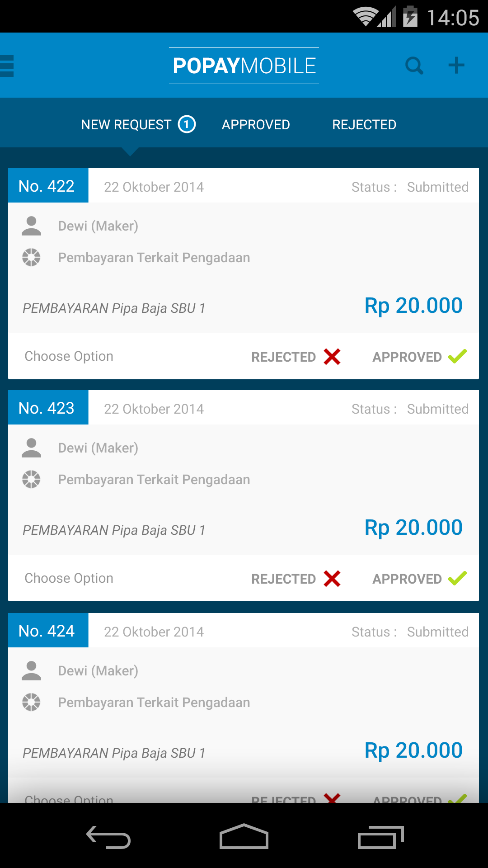Image resolution: width=488 pixels, height=868 pixels.
Task: Tap the REJECTED label on request 422
Action: [x=283, y=357]
